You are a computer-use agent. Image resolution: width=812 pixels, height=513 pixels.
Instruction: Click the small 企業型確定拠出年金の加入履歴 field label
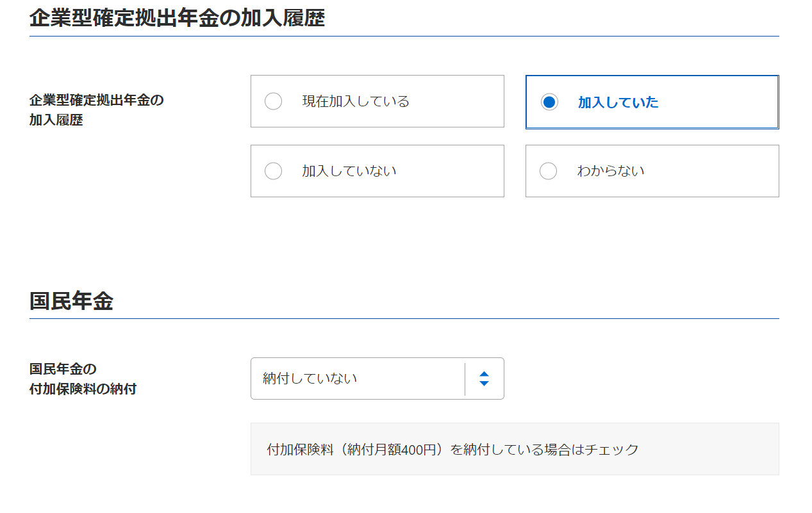coord(96,110)
